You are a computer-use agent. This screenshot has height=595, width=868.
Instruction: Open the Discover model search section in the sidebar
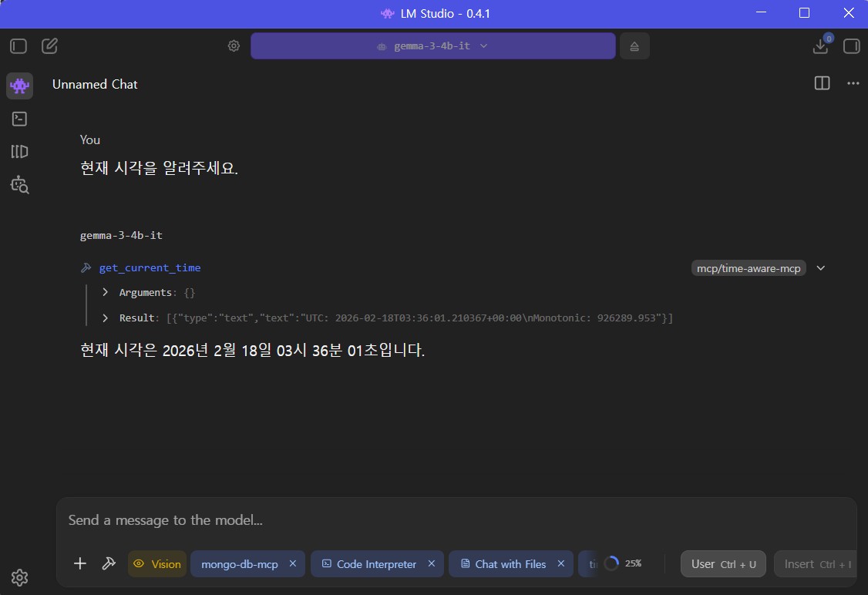coord(19,184)
